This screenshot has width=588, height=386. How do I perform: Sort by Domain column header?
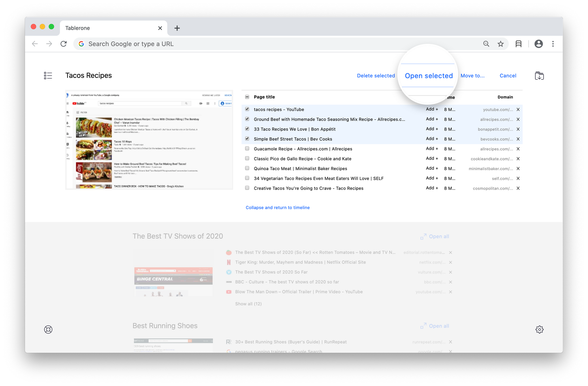[x=505, y=97]
